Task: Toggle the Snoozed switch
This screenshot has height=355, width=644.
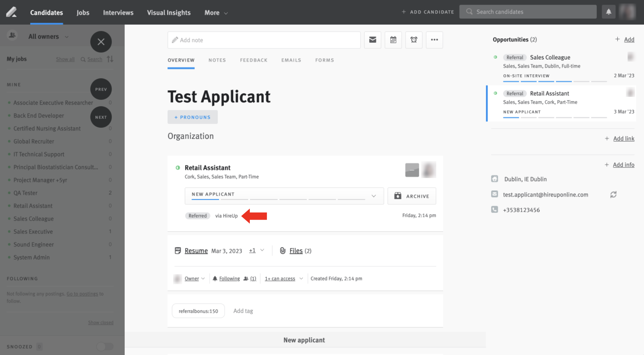Action: [104, 346]
